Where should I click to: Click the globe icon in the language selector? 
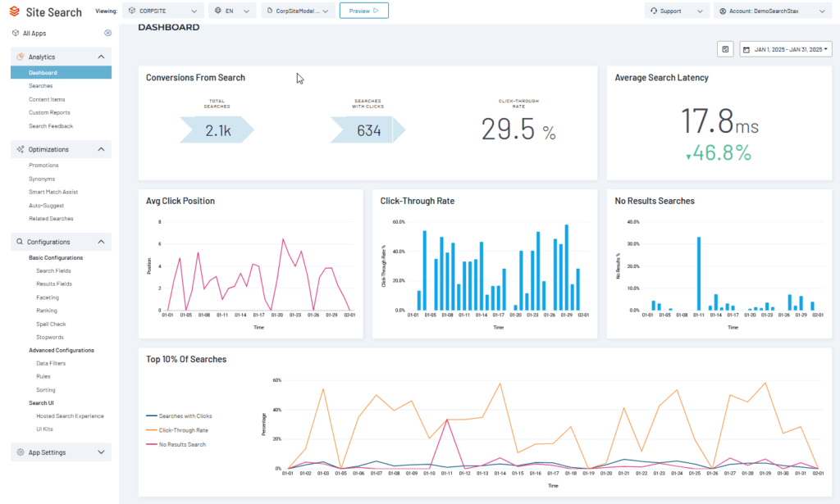click(217, 11)
